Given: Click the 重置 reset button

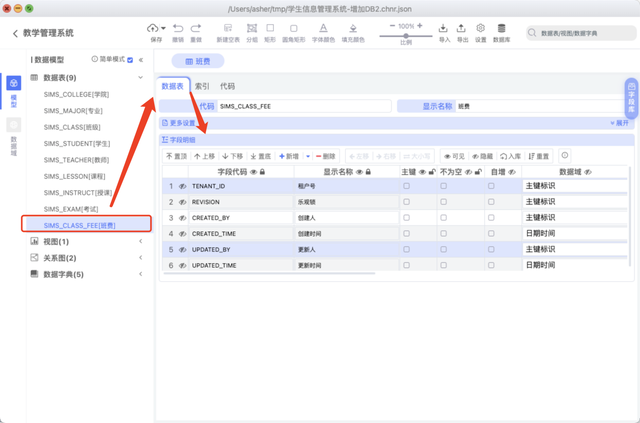Looking at the screenshot, I should pos(538,156).
